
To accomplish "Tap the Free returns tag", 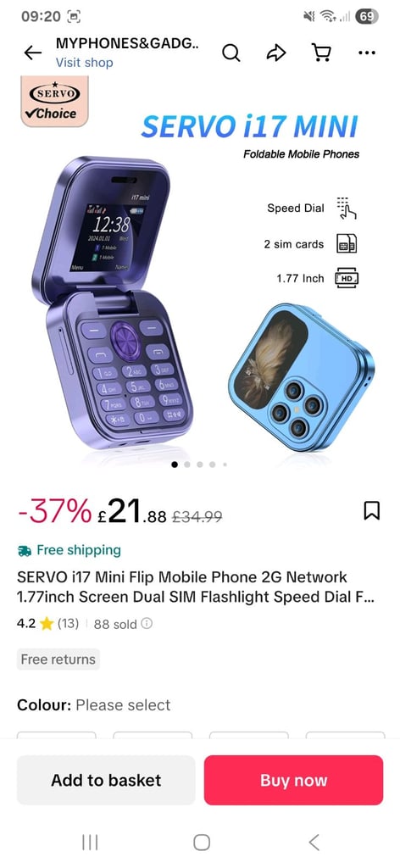I will pyautogui.click(x=58, y=659).
